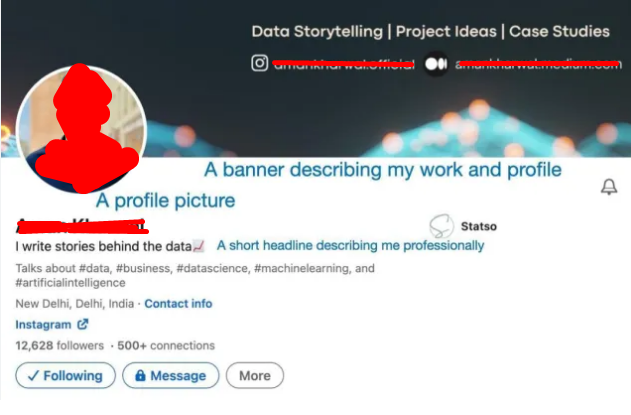The width and height of the screenshot is (631, 415).
Task: Click the checkmark icon on the Following button
Action: coord(33,376)
